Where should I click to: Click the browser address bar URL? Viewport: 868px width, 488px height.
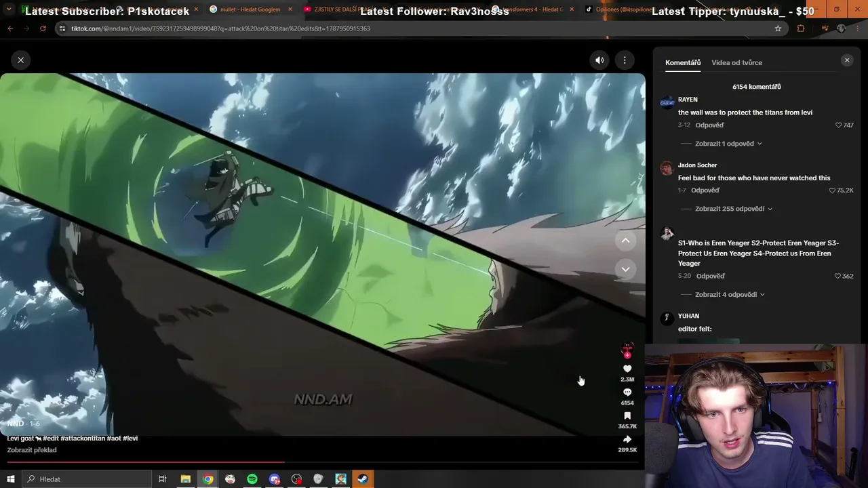coord(220,28)
